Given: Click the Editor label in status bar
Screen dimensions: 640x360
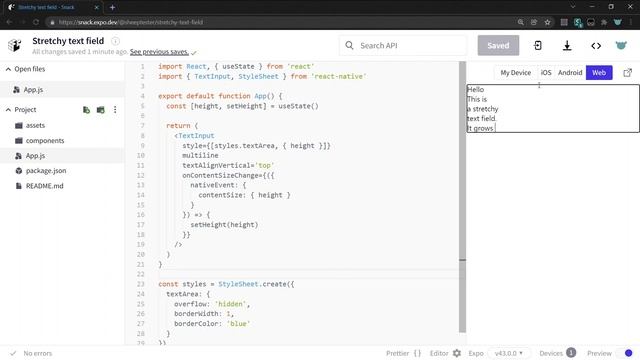Looking at the screenshot, I should click(439, 353).
